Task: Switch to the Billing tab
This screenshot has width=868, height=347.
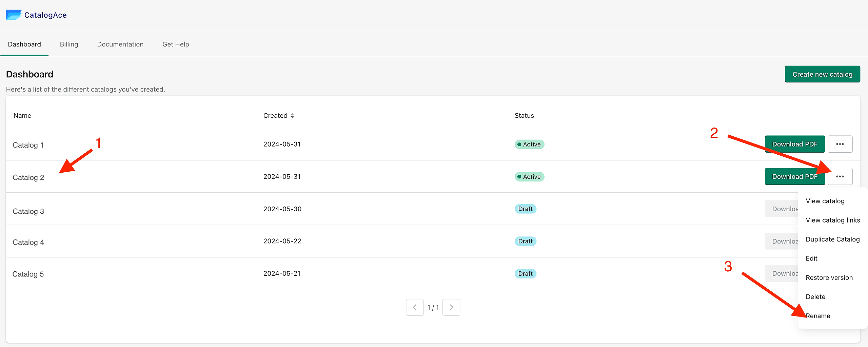Action: click(x=69, y=44)
